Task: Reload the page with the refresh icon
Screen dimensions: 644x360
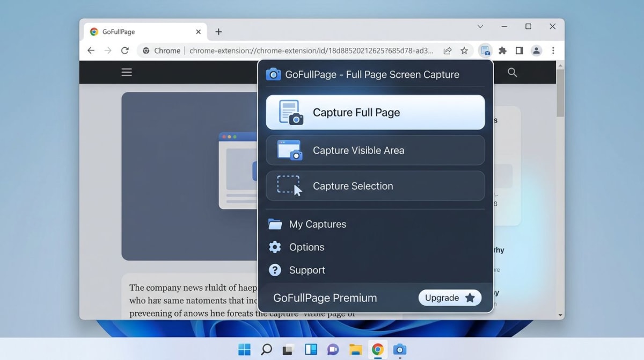Action: tap(125, 51)
